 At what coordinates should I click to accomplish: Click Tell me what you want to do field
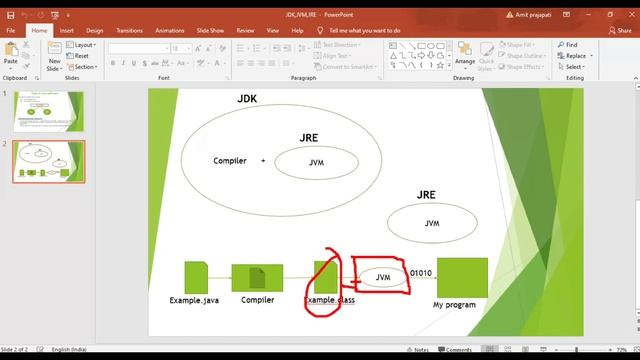[364, 31]
